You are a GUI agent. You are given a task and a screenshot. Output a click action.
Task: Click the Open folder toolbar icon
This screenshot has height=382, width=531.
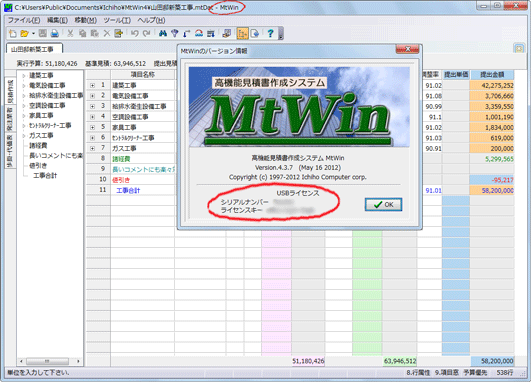(x=24, y=33)
